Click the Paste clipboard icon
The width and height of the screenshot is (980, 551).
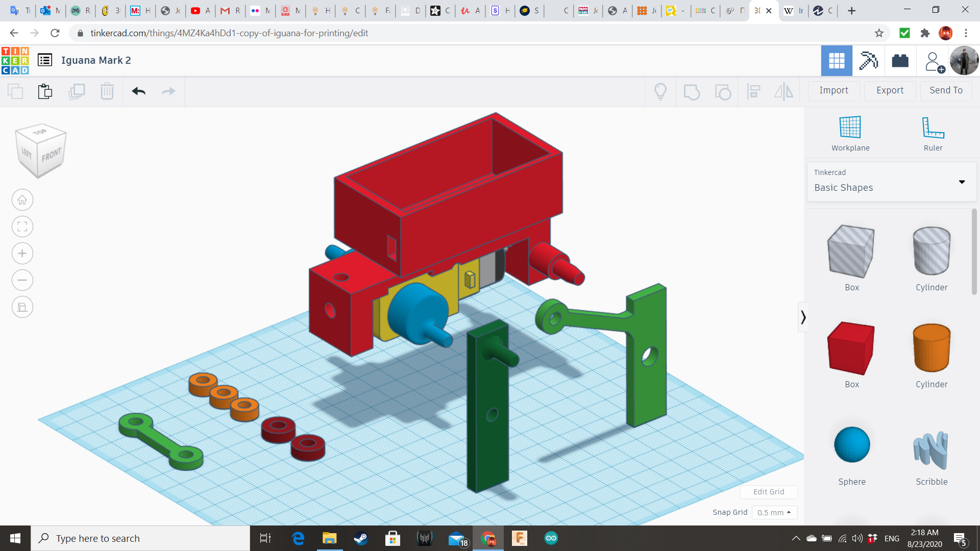tap(45, 91)
